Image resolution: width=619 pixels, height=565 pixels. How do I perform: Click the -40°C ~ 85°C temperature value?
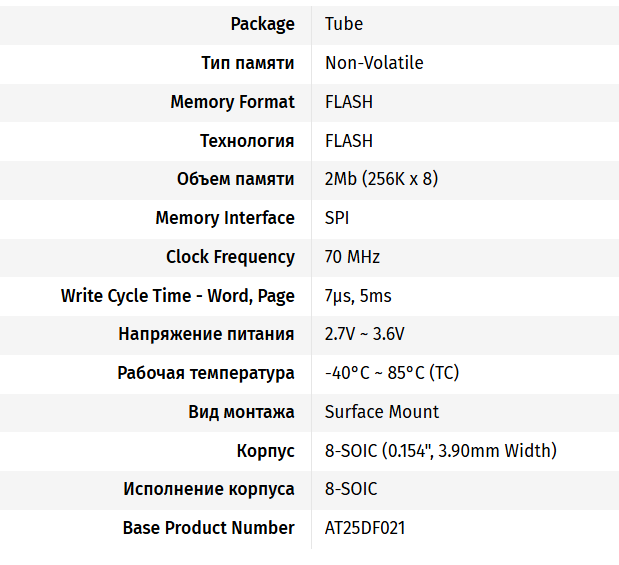[392, 373]
